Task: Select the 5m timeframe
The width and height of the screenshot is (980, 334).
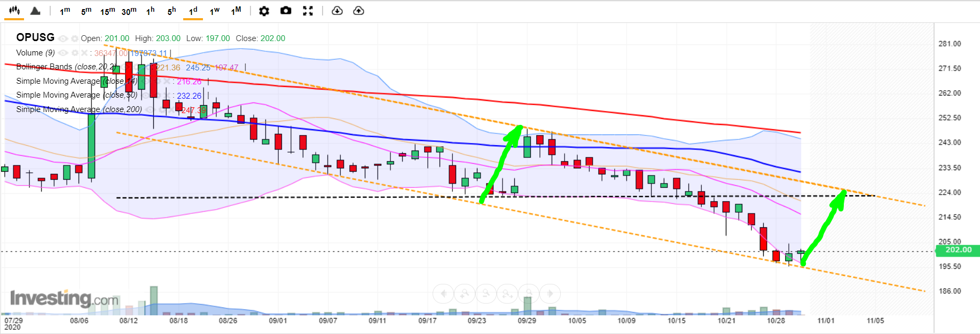Action: pos(87,11)
